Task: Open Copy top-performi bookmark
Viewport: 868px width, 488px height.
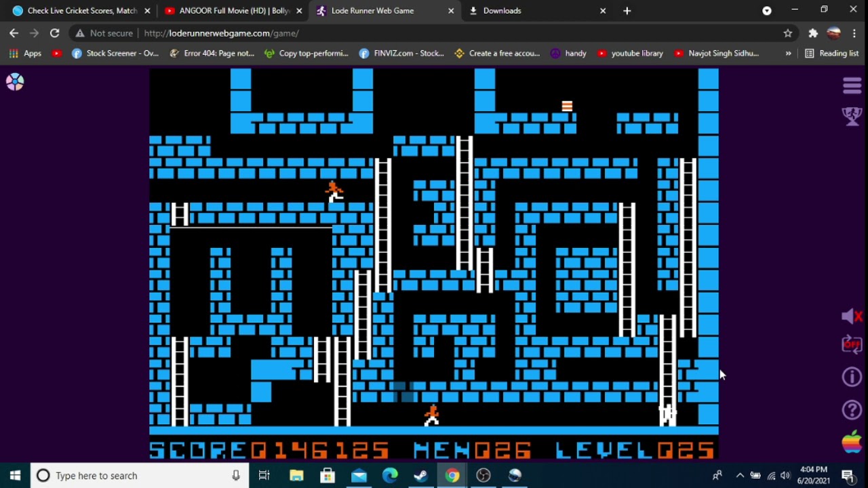Action: 306,54
